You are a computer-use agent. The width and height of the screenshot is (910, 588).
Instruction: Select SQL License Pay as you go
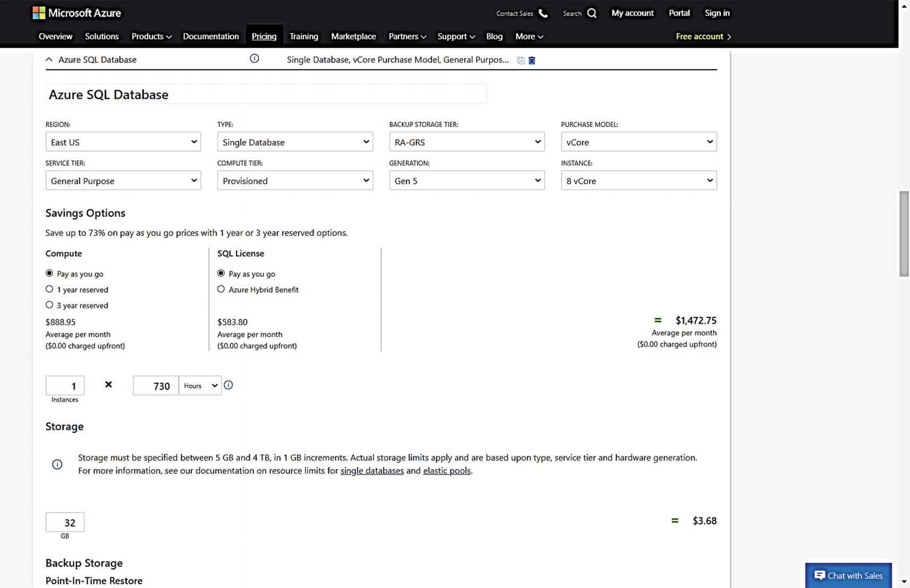click(221, 273)
